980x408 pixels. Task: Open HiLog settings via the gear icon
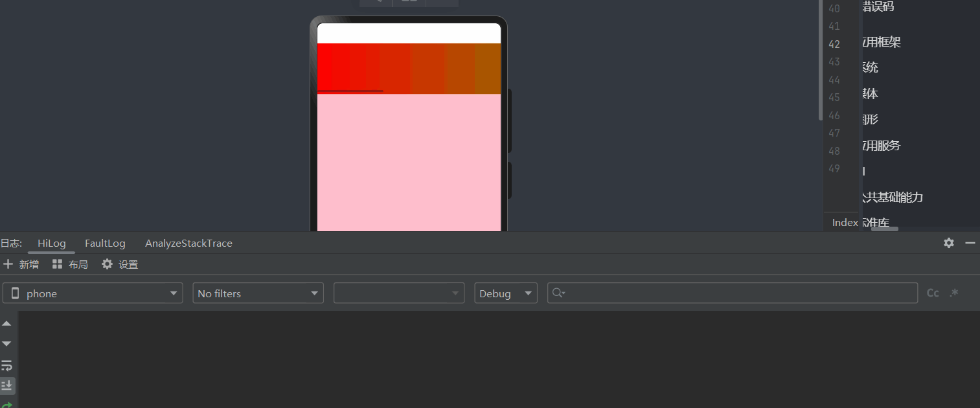pos(948,243)
